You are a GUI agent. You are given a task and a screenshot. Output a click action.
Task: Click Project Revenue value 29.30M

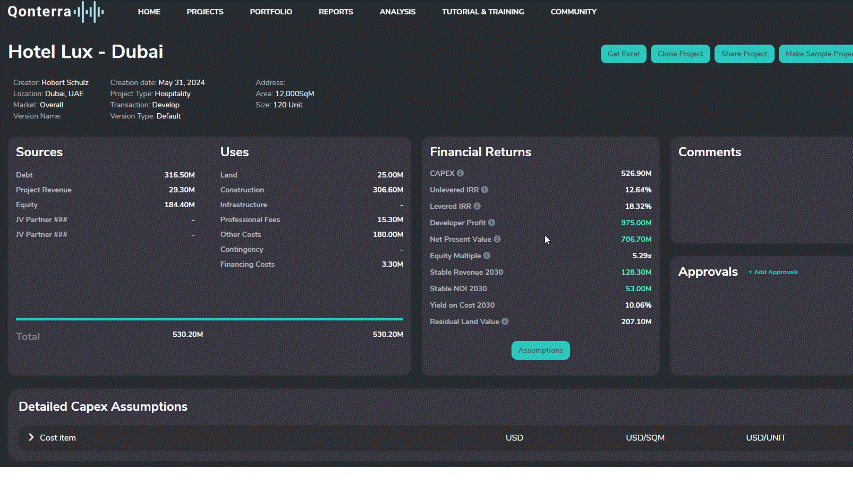182,190
